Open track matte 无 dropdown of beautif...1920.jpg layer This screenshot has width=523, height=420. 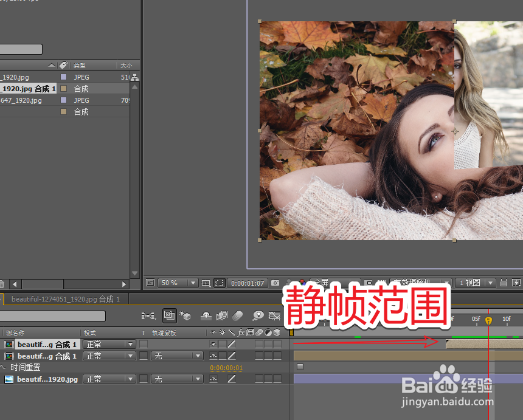click(177, 379)
